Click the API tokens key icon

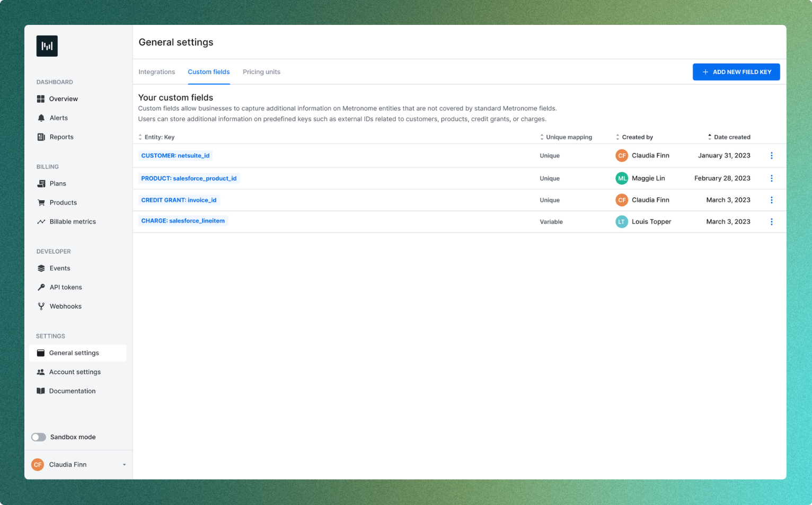[x=41, y=287]
